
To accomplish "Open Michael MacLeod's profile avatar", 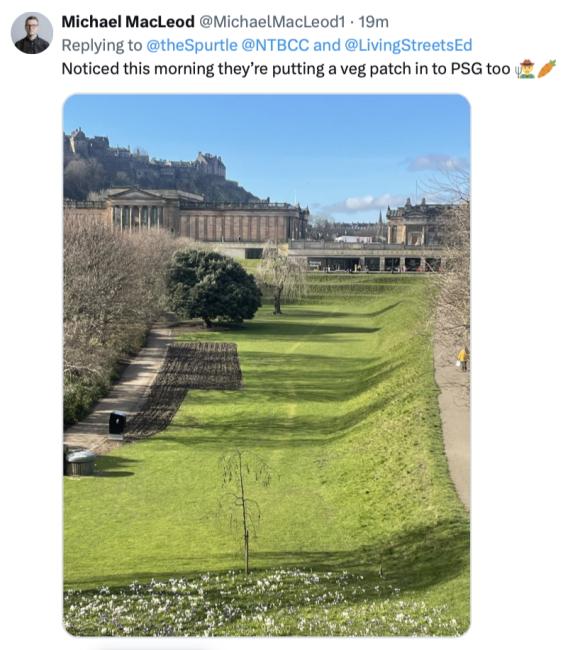I will (x=32, y=33).
